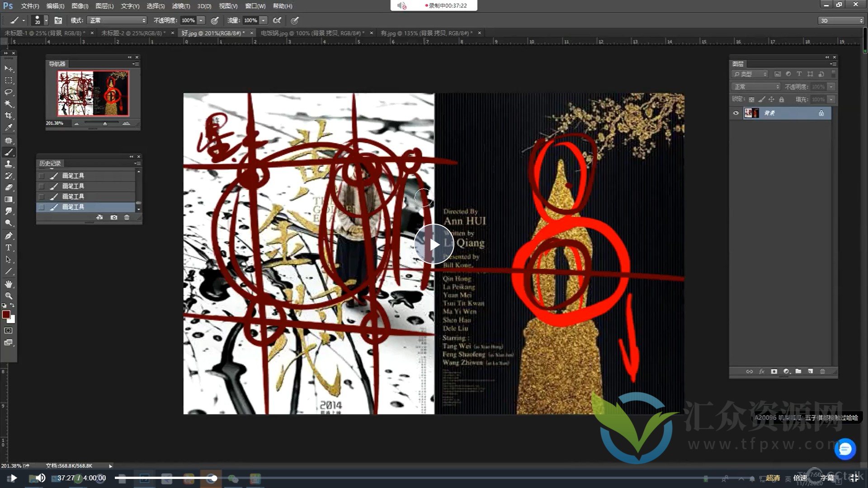This screenshot has height=488, width=868.
Task: Hide the 背景 layer with the eye toggle
Action: (736, 113)
